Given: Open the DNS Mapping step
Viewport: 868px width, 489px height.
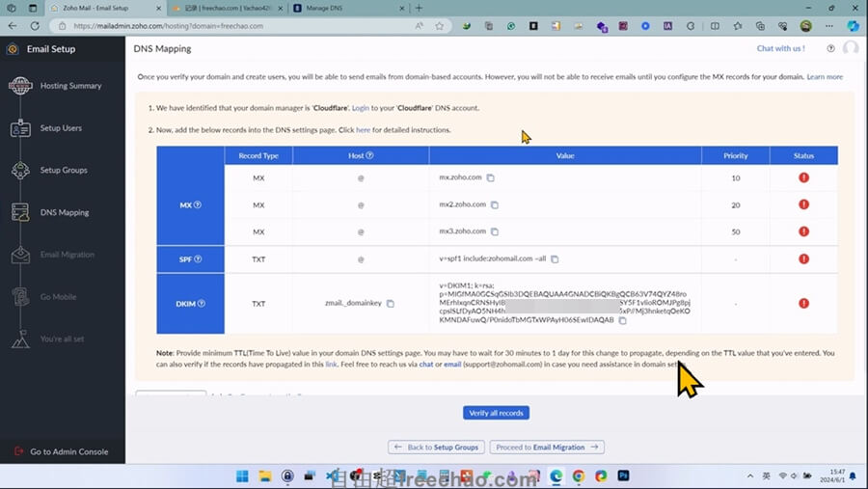Looking at the screenshot, I should 65,212.
